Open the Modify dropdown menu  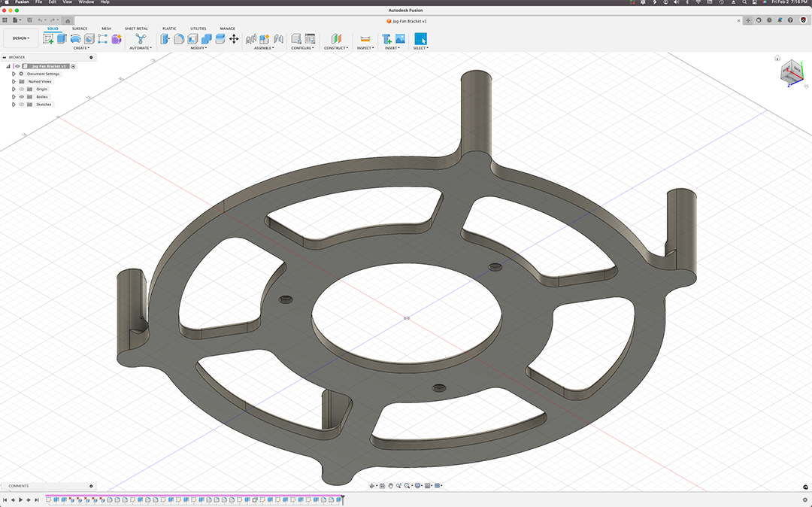pyautogui.click(x=198, y=48)
